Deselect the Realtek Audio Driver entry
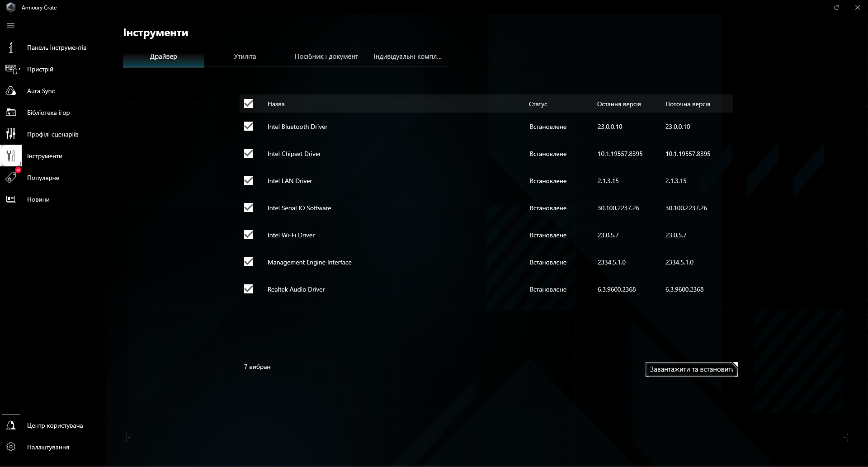Screen dimensions: 868x467 click(249, 289)
